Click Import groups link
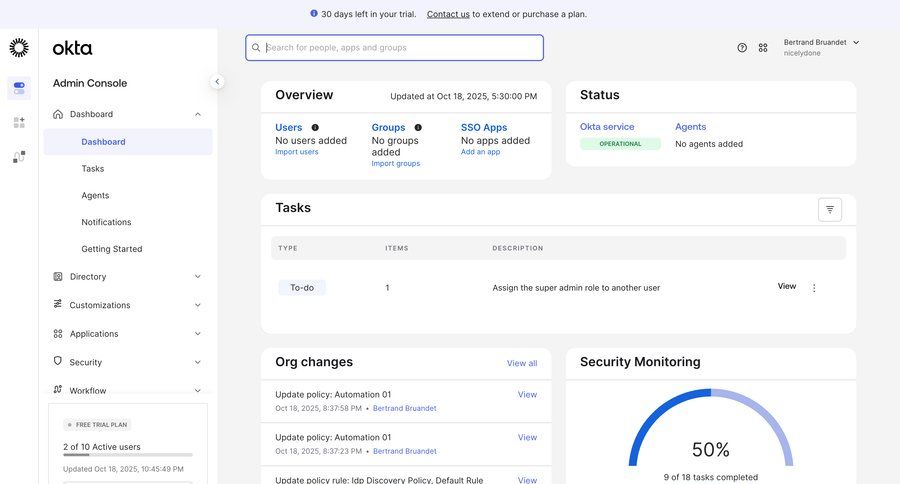900x484 pixels. (x=395, y=163)
